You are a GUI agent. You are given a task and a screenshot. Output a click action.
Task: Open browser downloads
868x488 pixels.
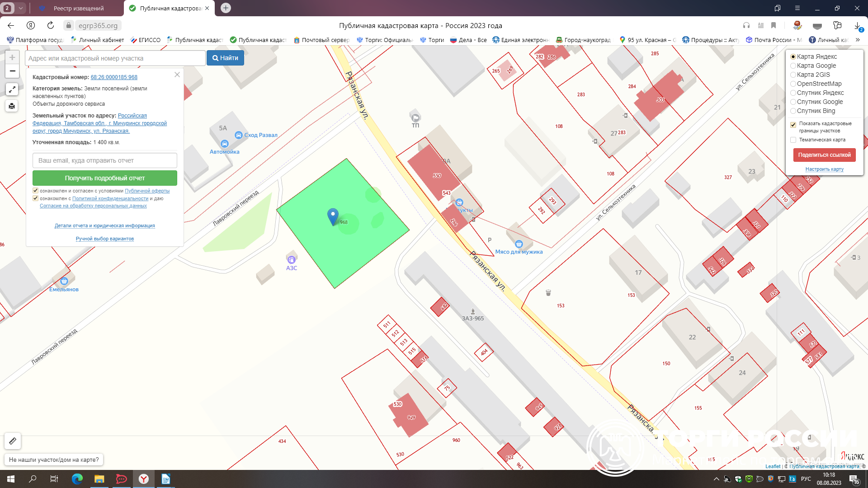tap(858, 26)
